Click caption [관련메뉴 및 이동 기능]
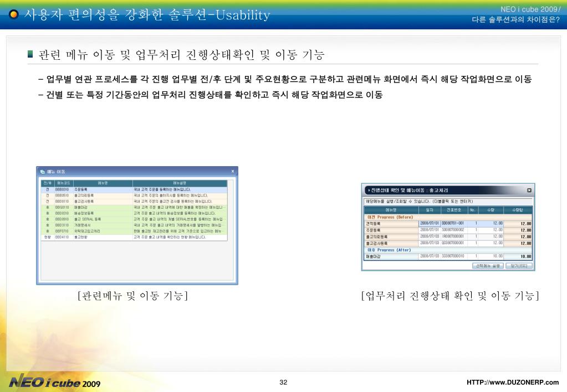The height and width of the screenshot is (392, 567). point(132,296)
